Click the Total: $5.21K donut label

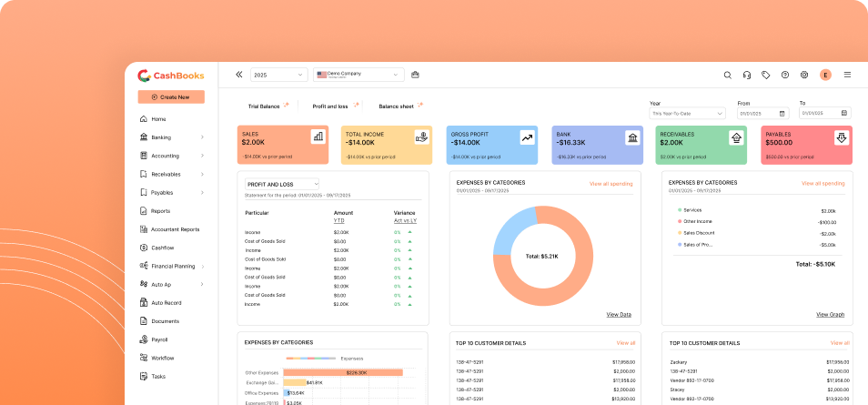click(x=542, y=257)
